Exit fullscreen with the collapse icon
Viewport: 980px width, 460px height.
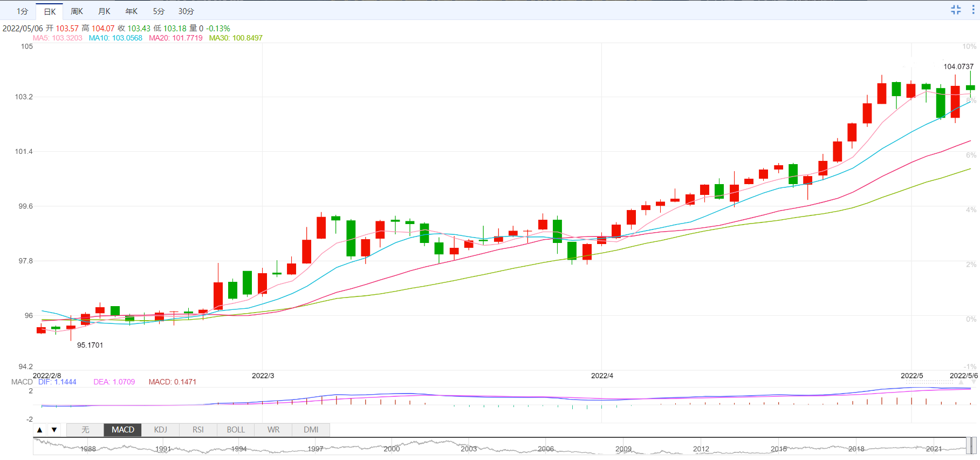tap(956, 10)
